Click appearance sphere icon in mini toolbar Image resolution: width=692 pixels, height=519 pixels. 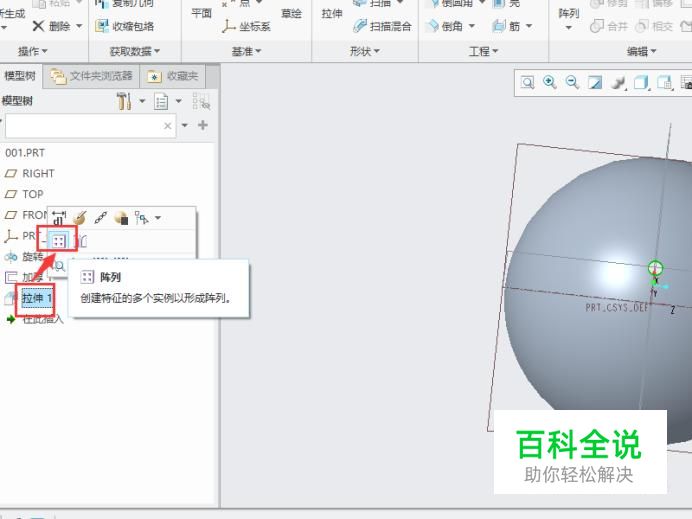[x=121, y=218]
